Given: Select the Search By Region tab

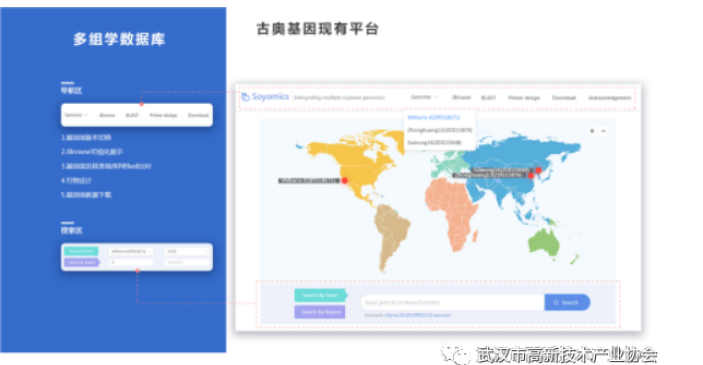Looking at the screenshot, I should [320, 312].
